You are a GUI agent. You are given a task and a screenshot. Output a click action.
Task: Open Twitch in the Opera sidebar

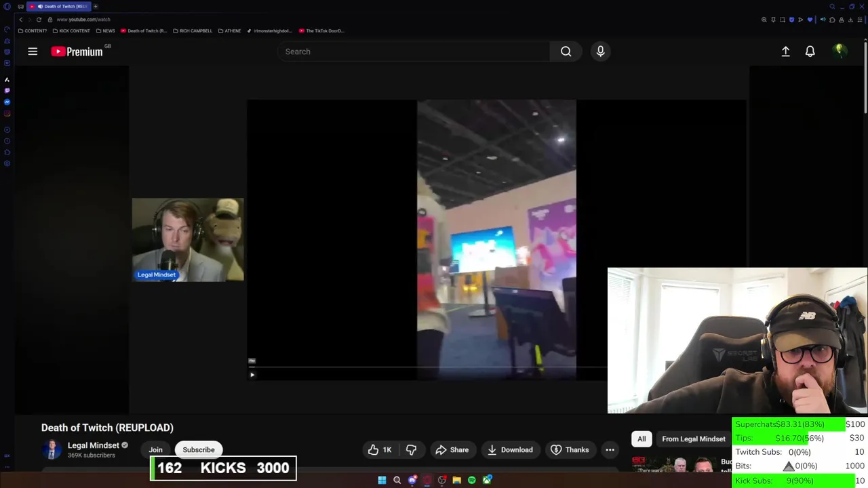[x=7, y=90]
